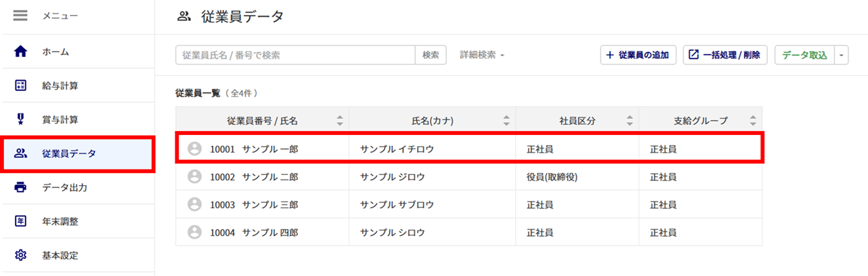868x276 pixels.
Task: Click the 検索 search button
Action: pyautogui.click(x=431, y=55)
